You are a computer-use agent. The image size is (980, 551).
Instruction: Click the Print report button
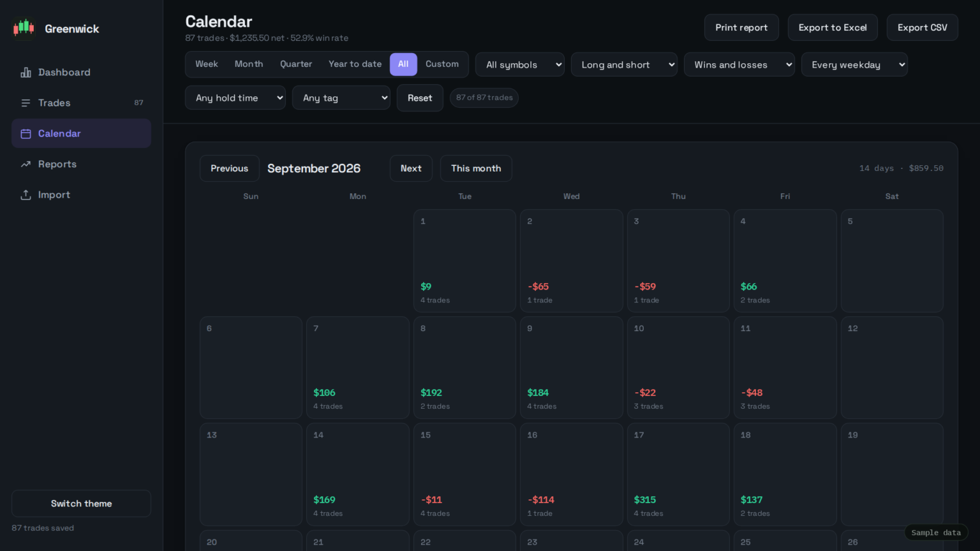tap(741, 27)
